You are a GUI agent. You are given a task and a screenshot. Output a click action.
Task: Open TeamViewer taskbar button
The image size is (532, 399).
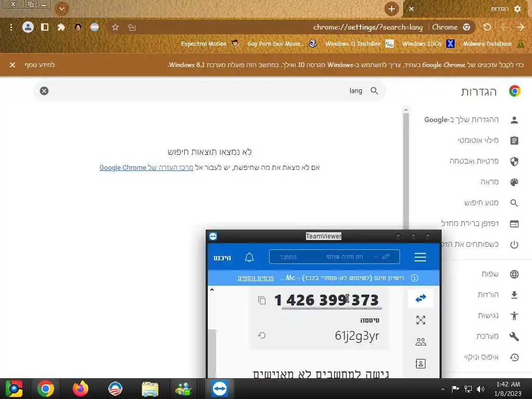click(220, 389)
